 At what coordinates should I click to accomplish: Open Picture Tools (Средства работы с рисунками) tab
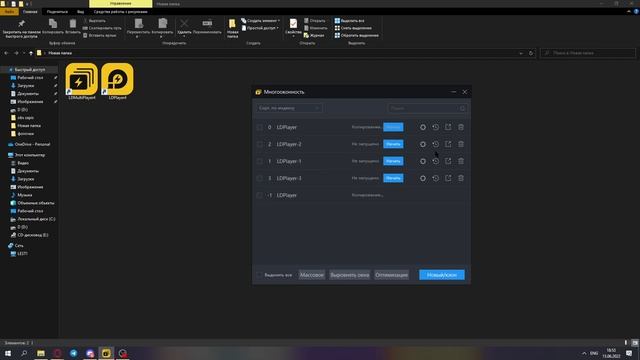pyautogui.click(x=120, y=11)
